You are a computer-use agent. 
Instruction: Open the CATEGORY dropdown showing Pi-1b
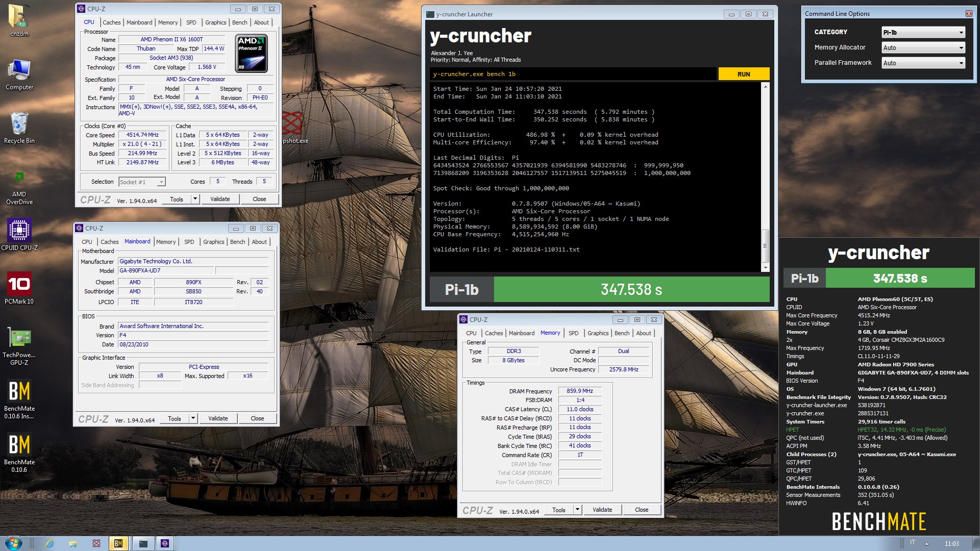[923, 32]
